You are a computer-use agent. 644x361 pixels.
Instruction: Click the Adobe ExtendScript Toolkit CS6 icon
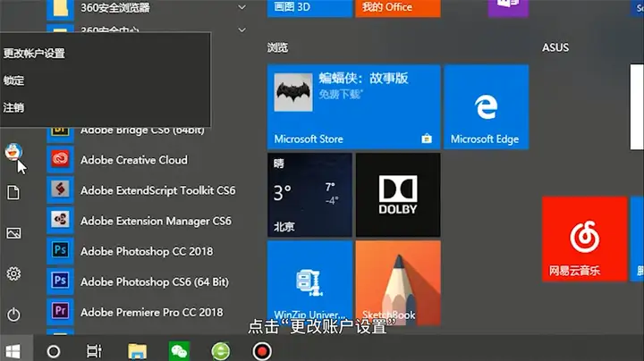tap(61, 189)
